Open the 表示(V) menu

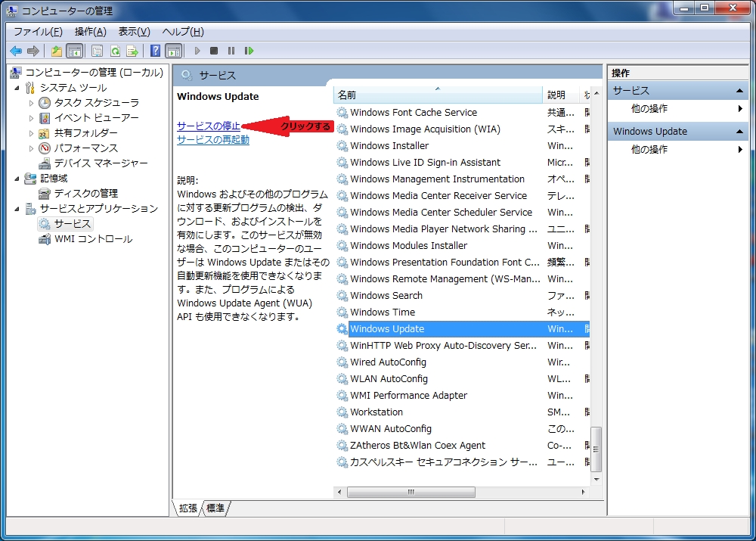click(135, 32)
